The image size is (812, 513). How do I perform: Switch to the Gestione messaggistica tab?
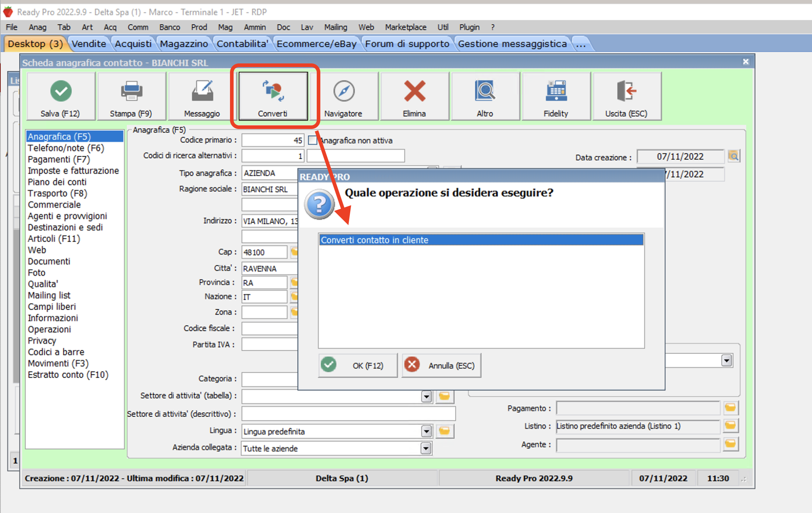(x=512, y=44)
